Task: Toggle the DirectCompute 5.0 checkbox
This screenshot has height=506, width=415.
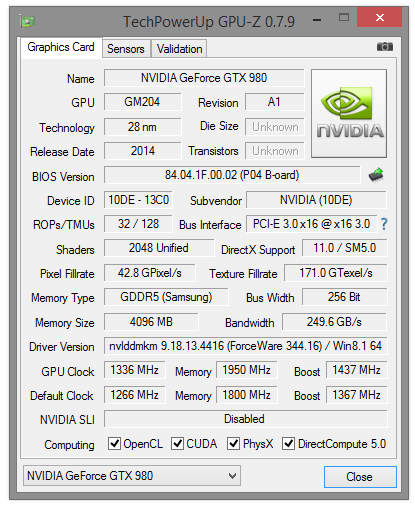Action: (288, 444)
